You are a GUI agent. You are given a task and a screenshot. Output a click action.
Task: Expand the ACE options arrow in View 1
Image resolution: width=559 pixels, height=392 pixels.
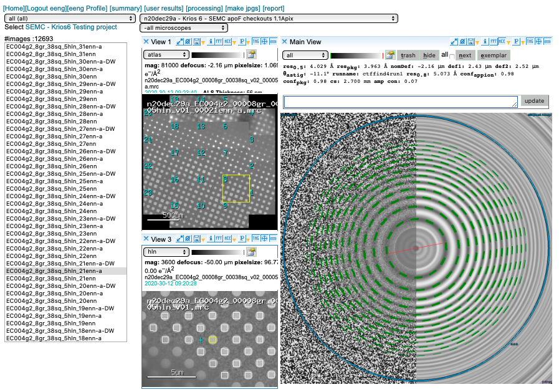234,43
